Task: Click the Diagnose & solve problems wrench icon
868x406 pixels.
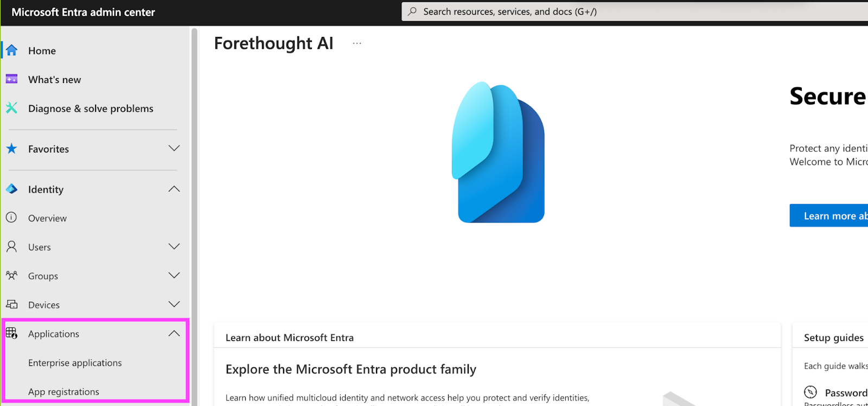Action: (11, 108)
